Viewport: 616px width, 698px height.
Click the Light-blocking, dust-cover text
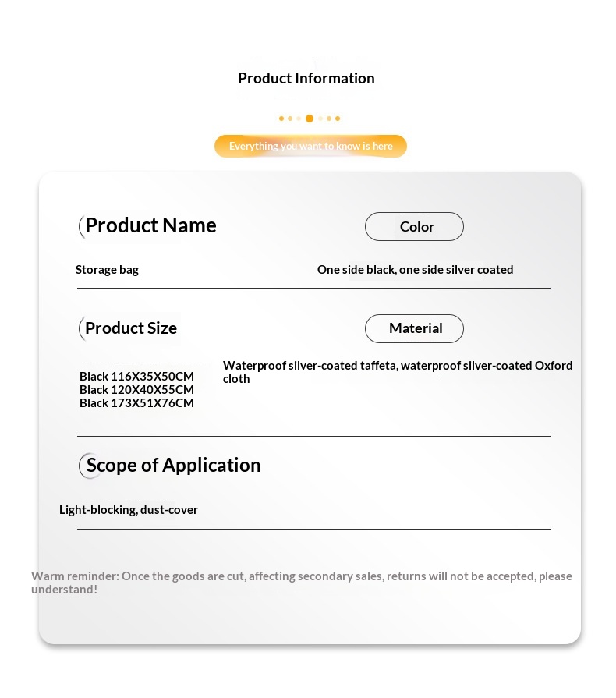pyautogui.click(x=129, y=510)
